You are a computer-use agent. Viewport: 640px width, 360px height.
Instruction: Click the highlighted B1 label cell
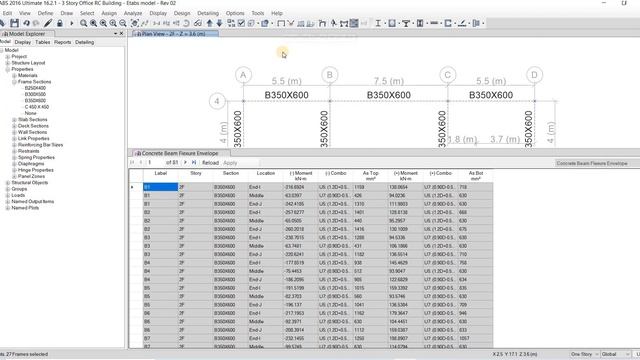(x=161, y=187)
